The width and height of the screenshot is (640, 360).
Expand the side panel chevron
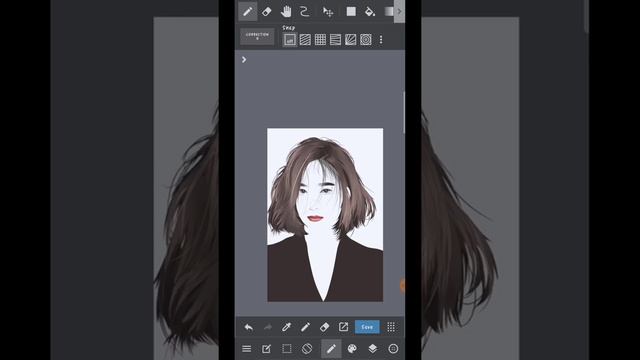click(244, 60)
